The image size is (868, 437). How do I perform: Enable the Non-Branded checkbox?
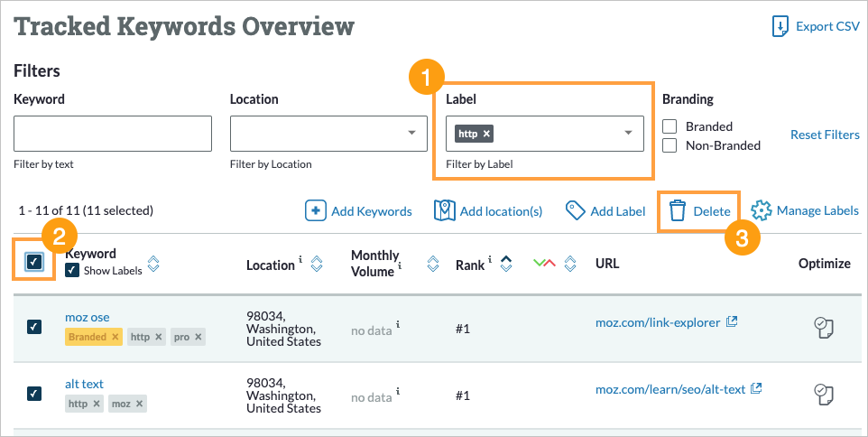click(669, 145)
